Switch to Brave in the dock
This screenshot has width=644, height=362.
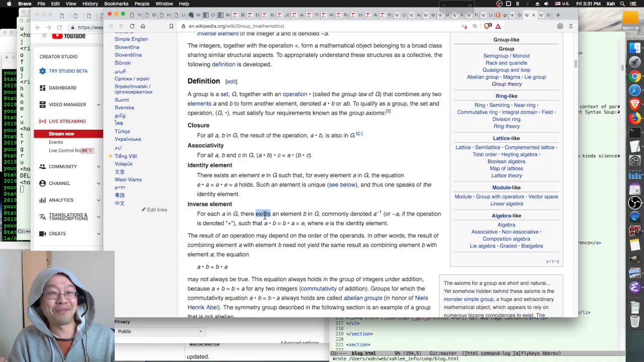(635, 105)
